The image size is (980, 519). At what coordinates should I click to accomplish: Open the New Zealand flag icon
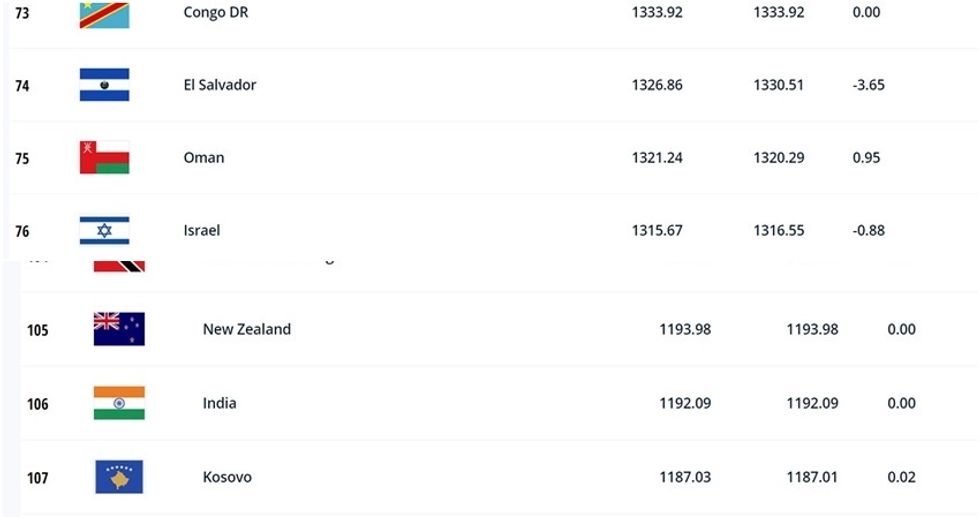(119, 329)
